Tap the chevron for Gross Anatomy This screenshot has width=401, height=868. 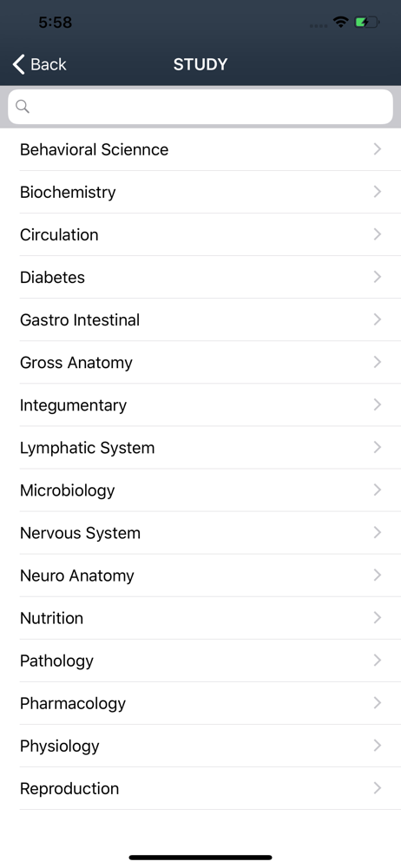pos(378,362)
